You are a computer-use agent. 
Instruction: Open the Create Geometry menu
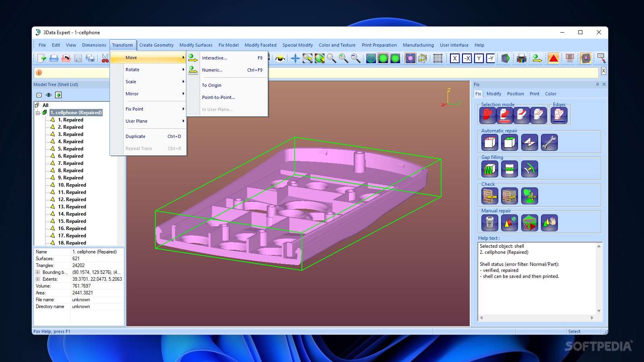156,45
